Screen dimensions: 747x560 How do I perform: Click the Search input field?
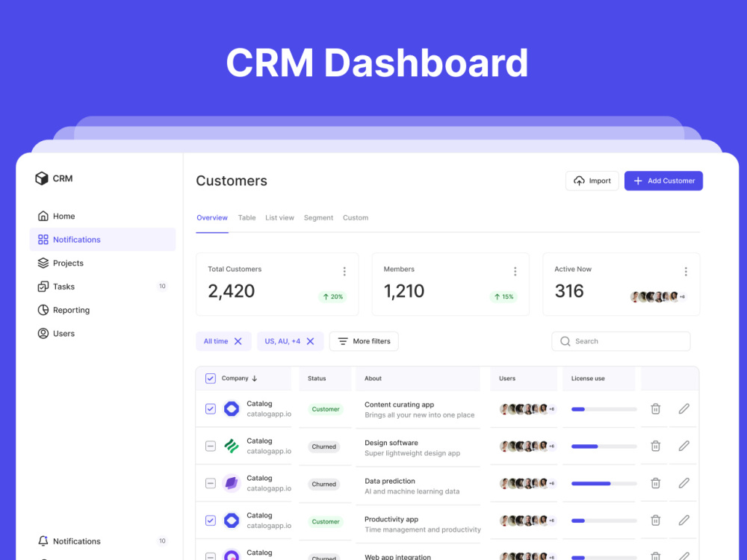(x=621, y=341)
